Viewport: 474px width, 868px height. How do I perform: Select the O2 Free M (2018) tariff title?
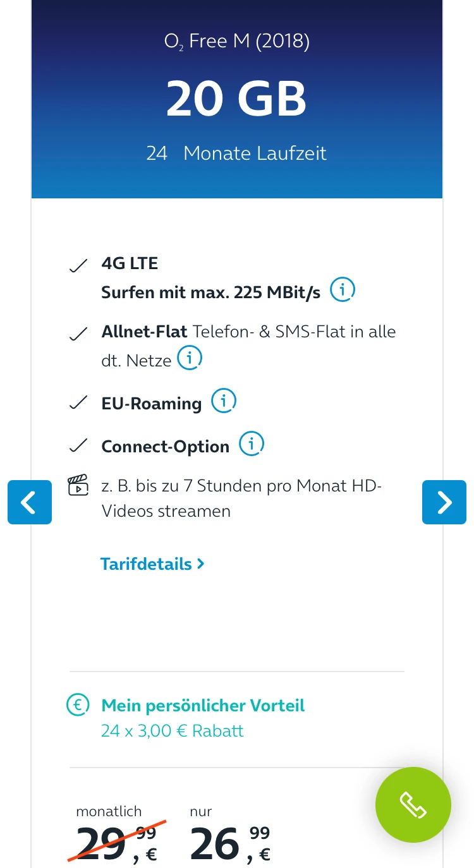tap(237, 42)
